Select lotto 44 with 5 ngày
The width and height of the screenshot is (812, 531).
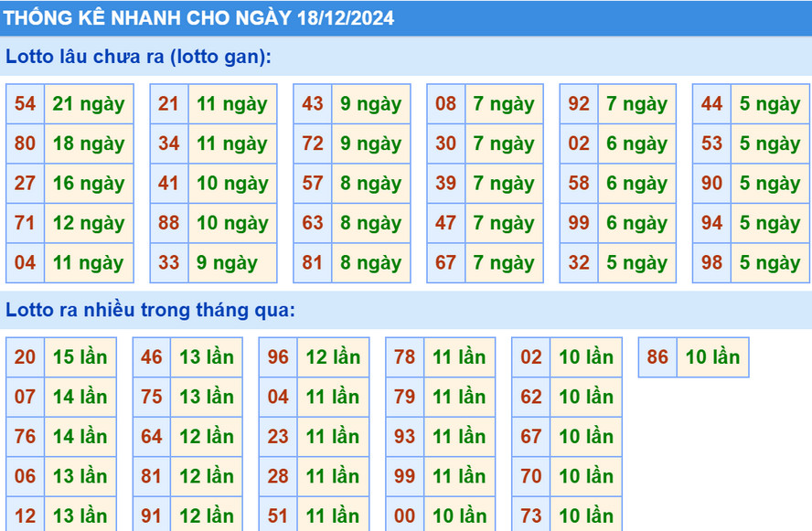pyautogui.click(x=751, y=103)
